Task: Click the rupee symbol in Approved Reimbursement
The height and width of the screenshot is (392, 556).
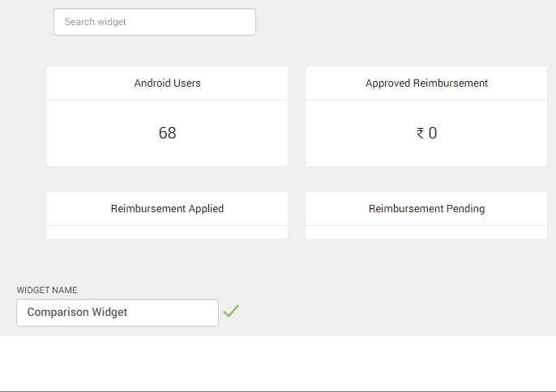Action: 421,134
